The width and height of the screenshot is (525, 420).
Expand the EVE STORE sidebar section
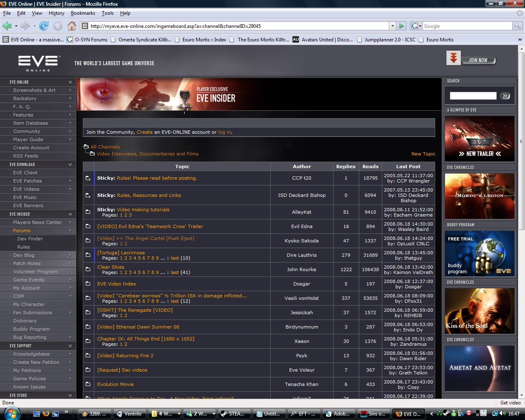point(70,395)
